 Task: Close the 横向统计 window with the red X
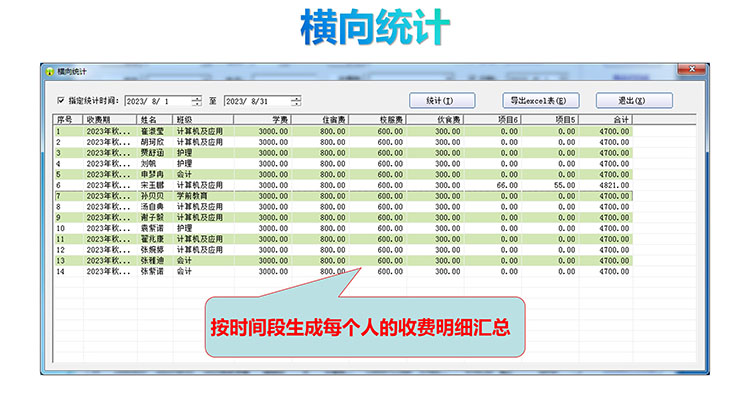pos(692,69)
